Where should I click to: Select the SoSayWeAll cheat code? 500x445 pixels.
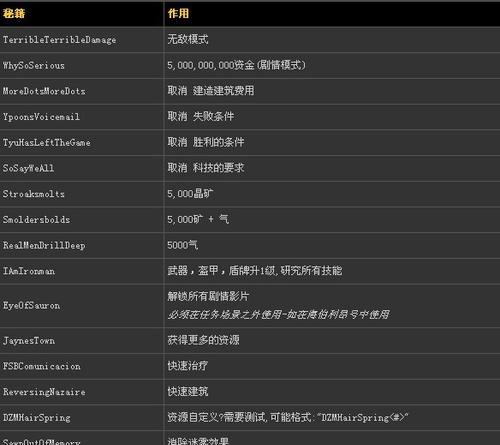28,168
